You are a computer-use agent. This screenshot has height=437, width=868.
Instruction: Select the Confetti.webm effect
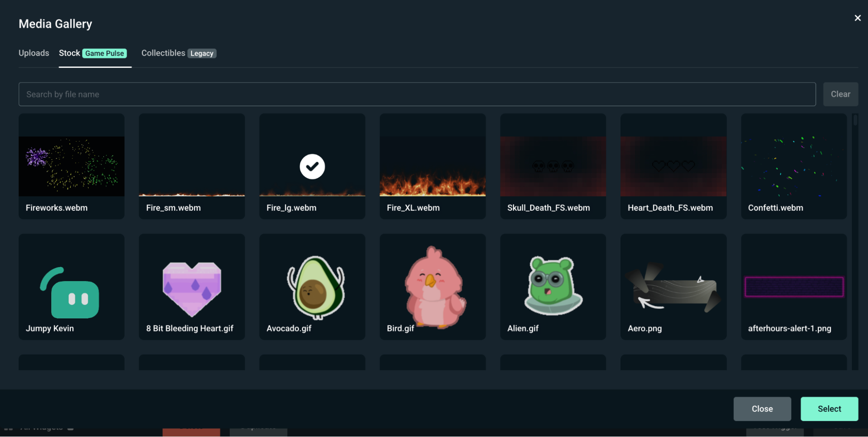pyautogui.click(x=794, y=166)
